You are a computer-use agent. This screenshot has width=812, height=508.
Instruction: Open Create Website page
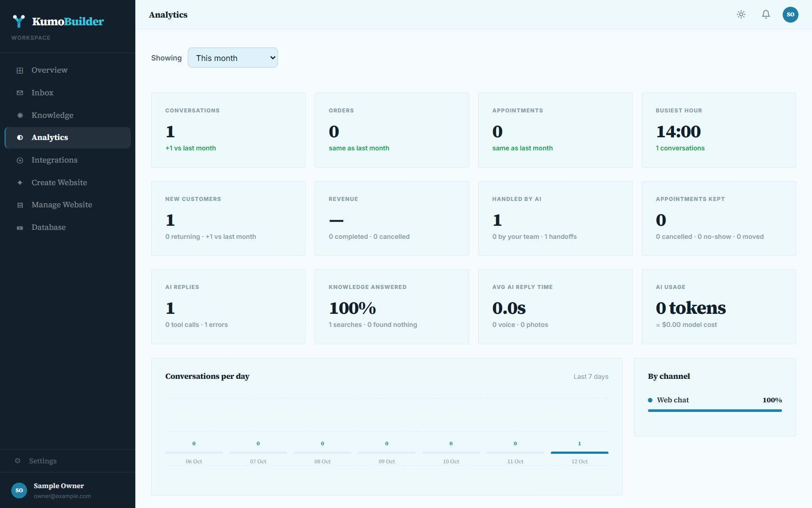tap(68, 182)
